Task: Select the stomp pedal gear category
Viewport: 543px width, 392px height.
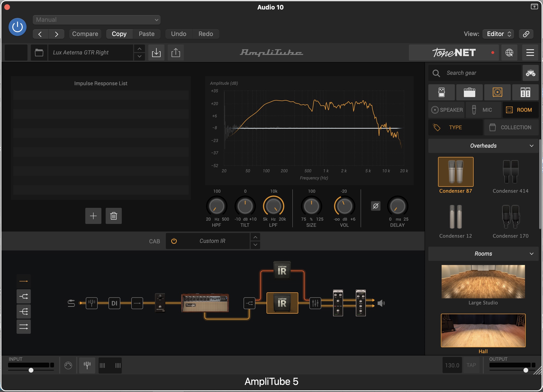Action: (442, 92)
